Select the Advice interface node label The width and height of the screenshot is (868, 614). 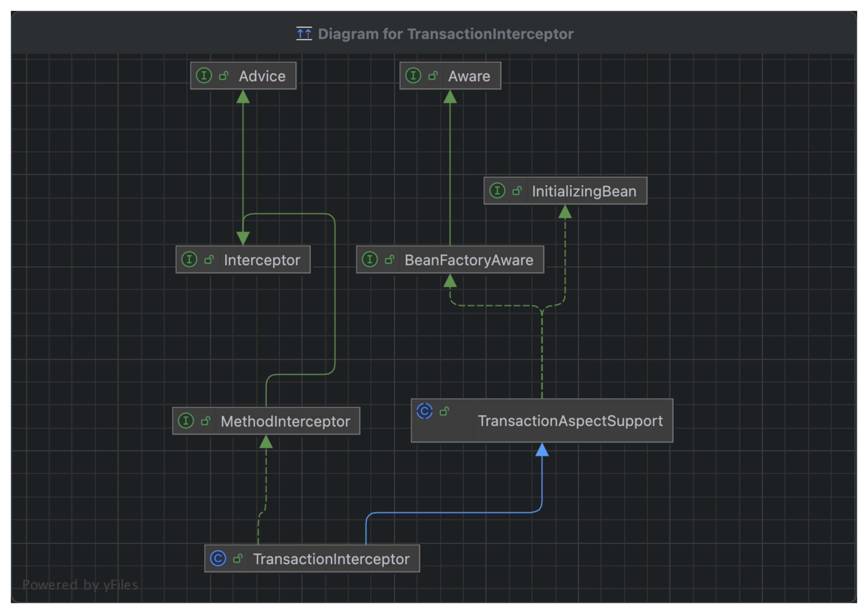(262, 76)
